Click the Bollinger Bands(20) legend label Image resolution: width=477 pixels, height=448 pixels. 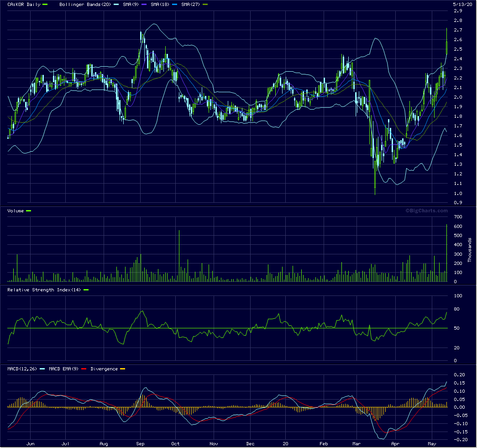tap(85, 5)
